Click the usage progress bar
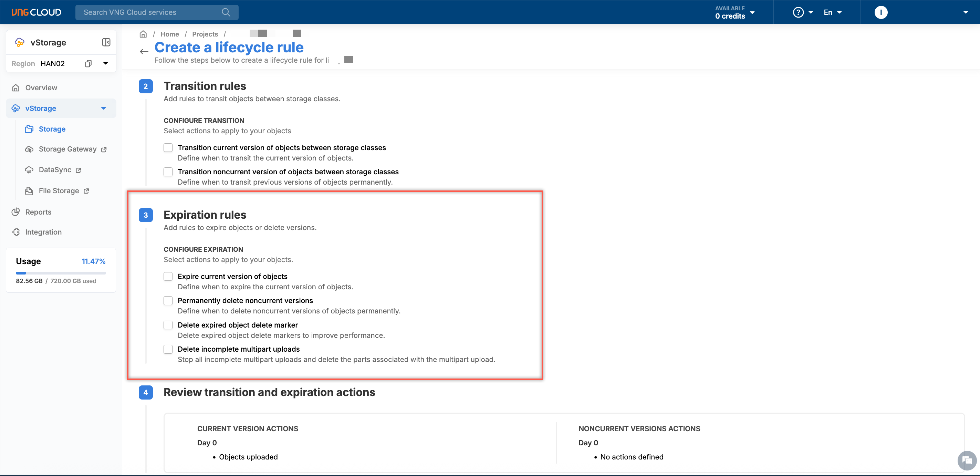Image resolution: width=980 pixels, height=476 pixels. coord(61,273)
